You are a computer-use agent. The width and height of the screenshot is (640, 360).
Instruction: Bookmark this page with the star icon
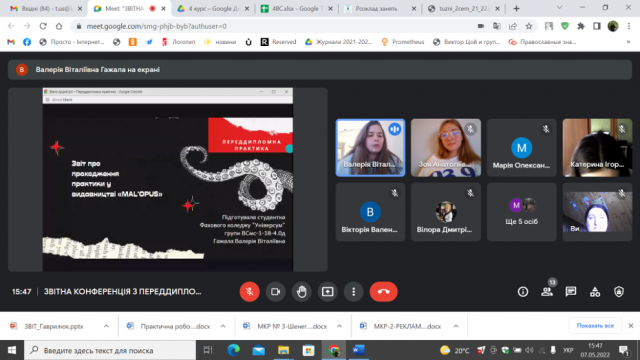tap(529, 26)
